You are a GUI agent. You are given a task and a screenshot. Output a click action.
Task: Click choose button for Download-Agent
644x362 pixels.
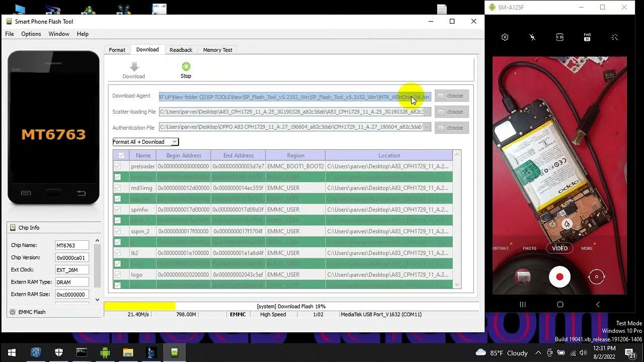pyautogui.click(x=451, y=96)
